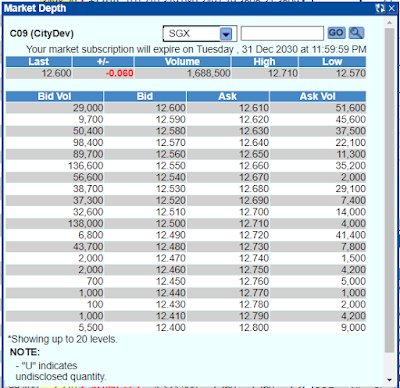Select ask price 12.730
This screenshot has width=400, height=388.
click(x=254, y=247)
